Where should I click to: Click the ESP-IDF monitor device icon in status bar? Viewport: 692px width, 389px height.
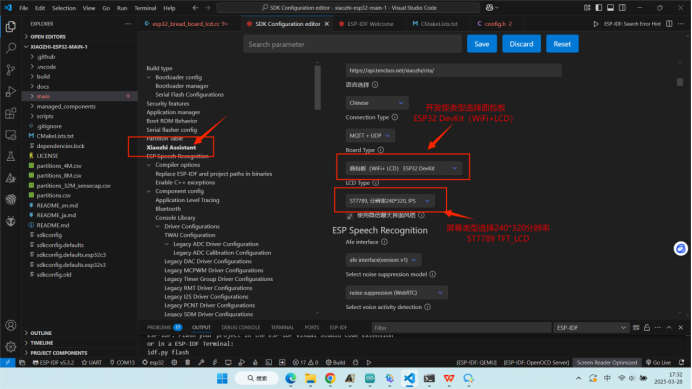point(228,363)
